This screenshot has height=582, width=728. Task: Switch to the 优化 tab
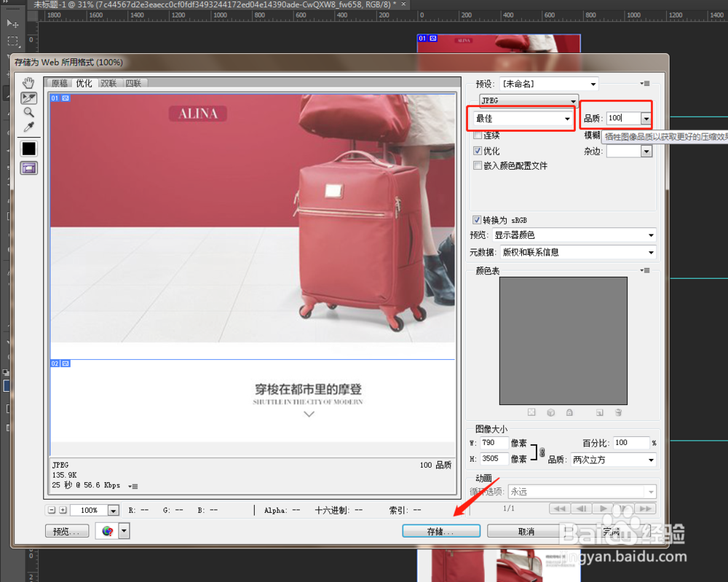[84, 83]
